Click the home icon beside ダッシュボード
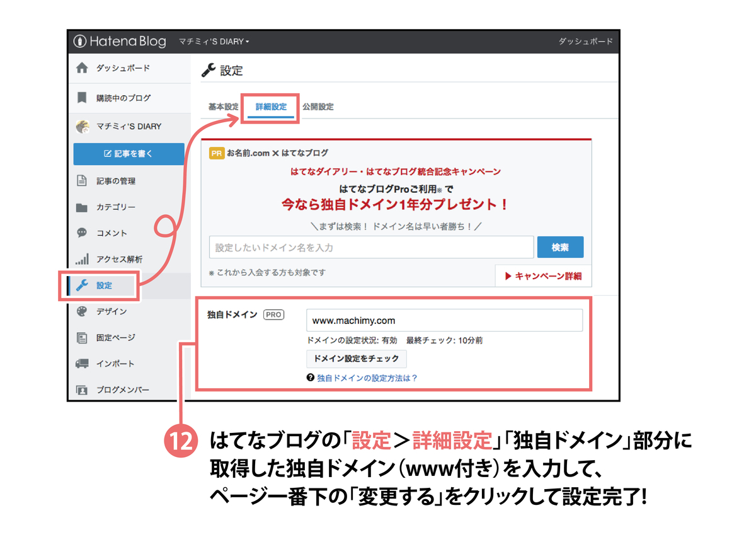The width and height of the screenshot is (756, 537). pyautogui.click(x=82, y=68)
